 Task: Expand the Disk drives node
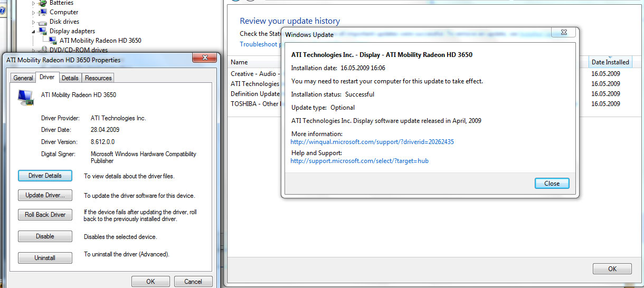point(34,22)
